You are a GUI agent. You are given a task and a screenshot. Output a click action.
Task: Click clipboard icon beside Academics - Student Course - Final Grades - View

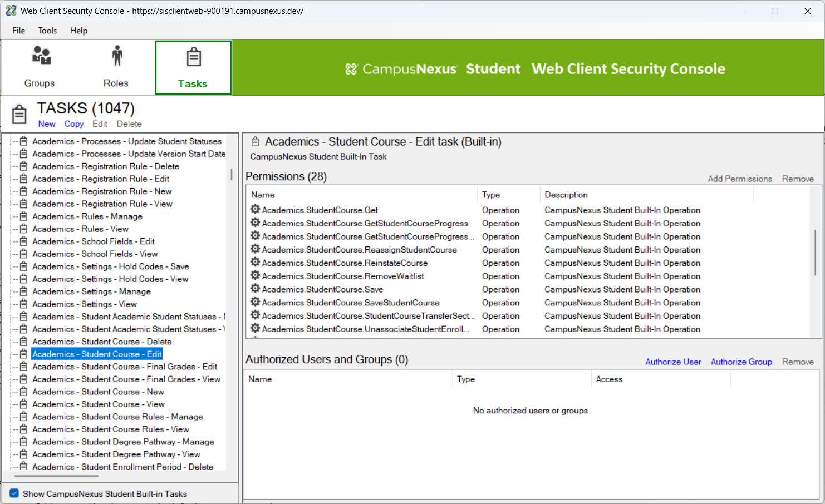[23, 379]
